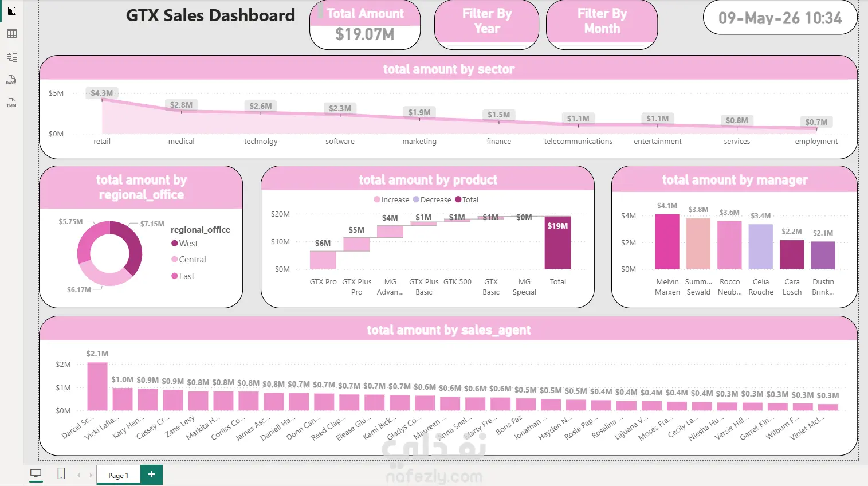Select 'total amount by sales_agent' chart title
The height and width of the screenshot is (486, 868).
[x=449, y=330]
